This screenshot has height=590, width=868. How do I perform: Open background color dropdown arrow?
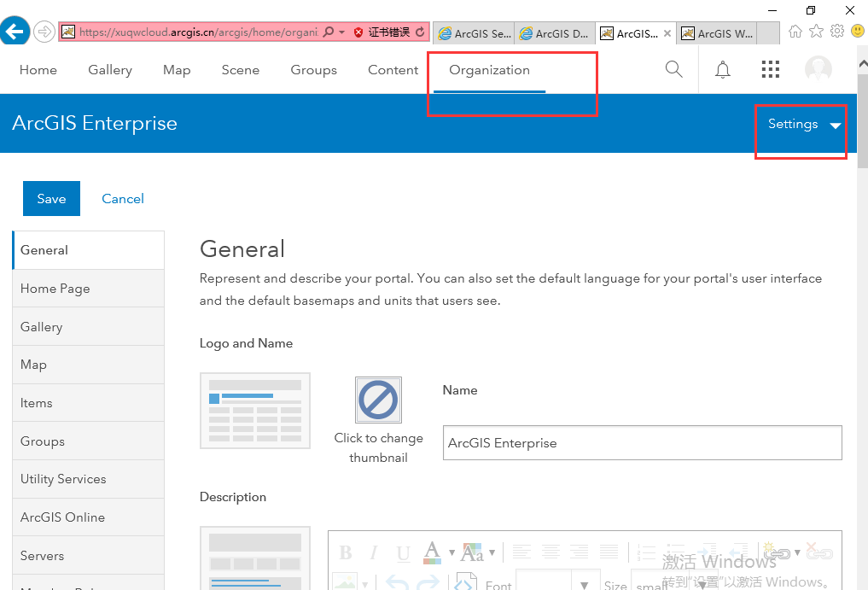(492, 553)
